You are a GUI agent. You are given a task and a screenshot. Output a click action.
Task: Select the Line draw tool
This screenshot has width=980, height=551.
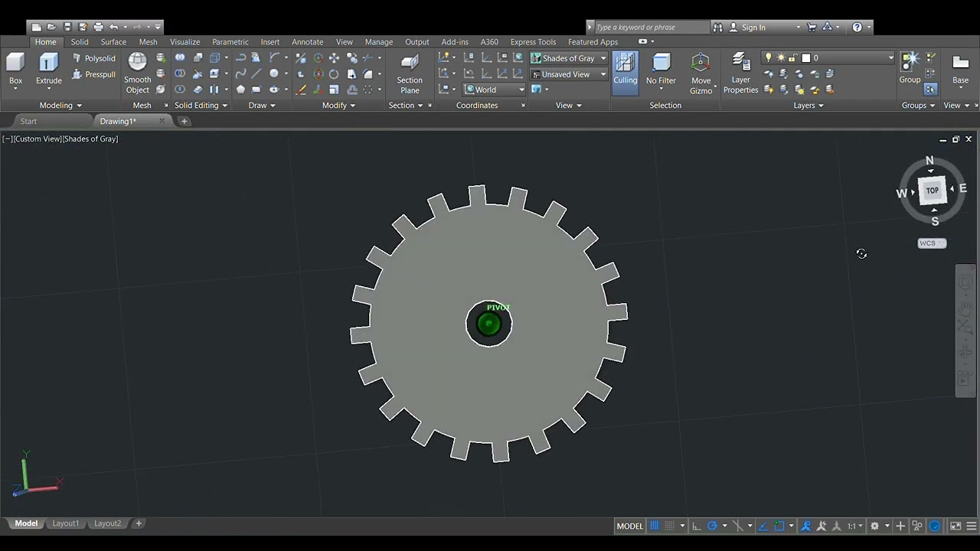click(x=256, y=73)
